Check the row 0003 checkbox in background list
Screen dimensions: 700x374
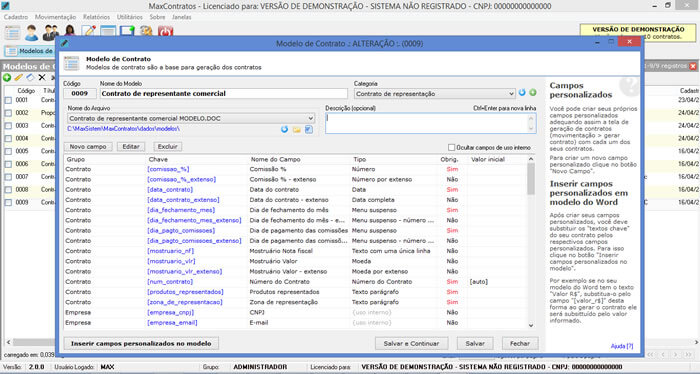tap(8, 126)
